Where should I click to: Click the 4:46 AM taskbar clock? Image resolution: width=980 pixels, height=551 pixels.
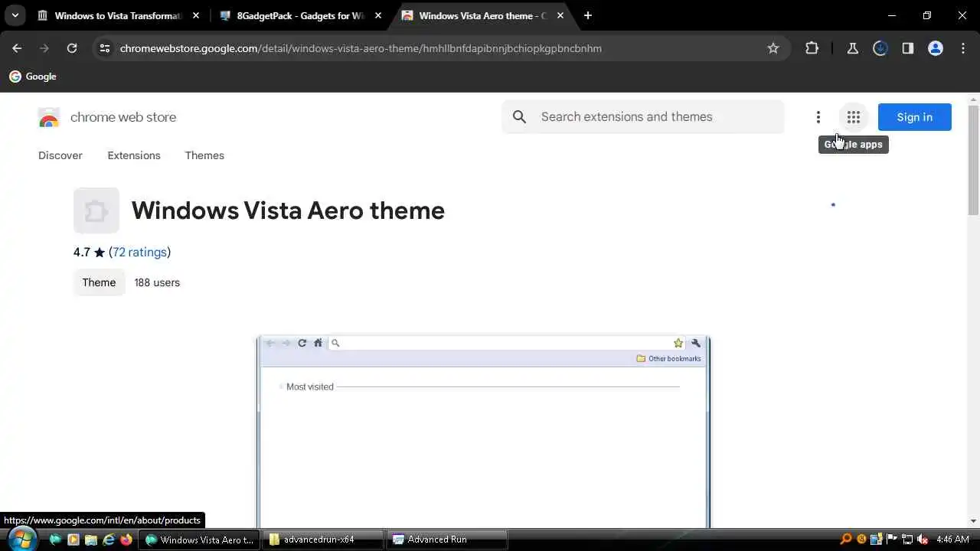click(x=952, y=540)
